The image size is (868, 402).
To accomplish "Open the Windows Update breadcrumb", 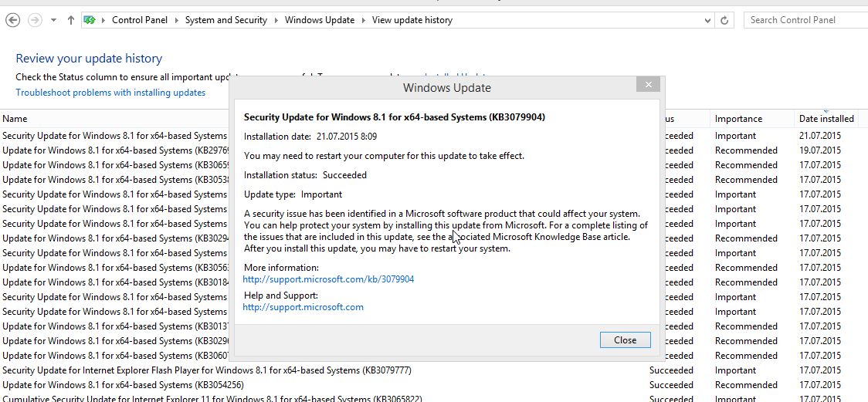I will (320, 20).
